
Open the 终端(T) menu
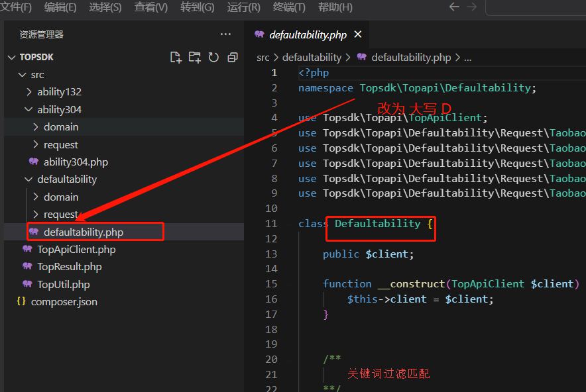click(x=289, y=7)
